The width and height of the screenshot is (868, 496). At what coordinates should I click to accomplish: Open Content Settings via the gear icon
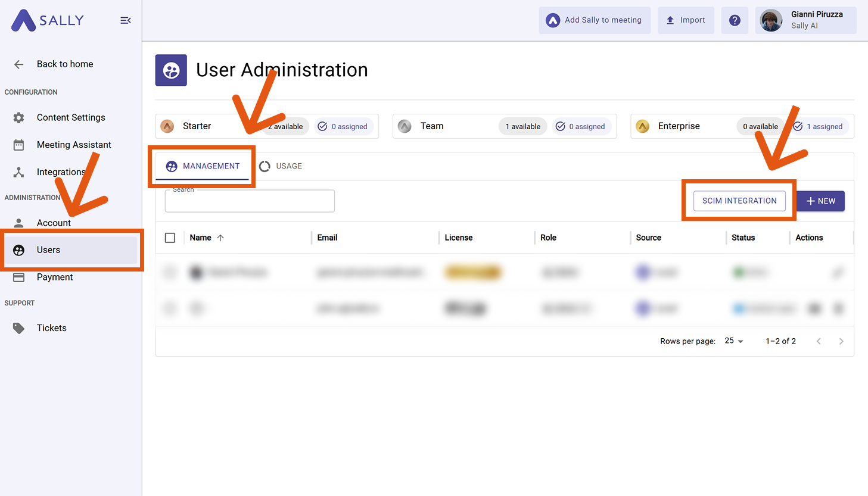tap(18, 117)
